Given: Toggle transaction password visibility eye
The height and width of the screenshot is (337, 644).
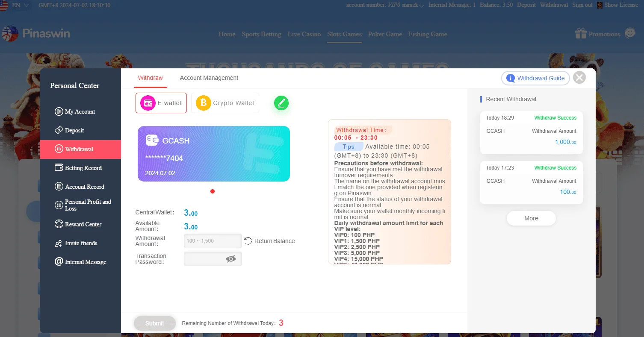Looking at the screenshot, I should tap(231, 259).
